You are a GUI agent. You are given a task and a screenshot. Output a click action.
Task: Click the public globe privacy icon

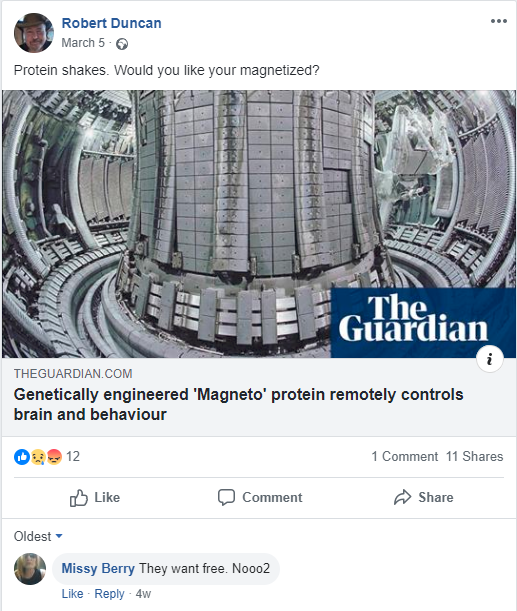(x=122, y=44)
